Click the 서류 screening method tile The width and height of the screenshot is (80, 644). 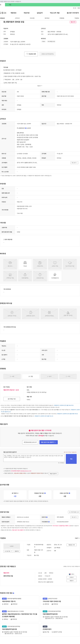click(x=12, y=376)
